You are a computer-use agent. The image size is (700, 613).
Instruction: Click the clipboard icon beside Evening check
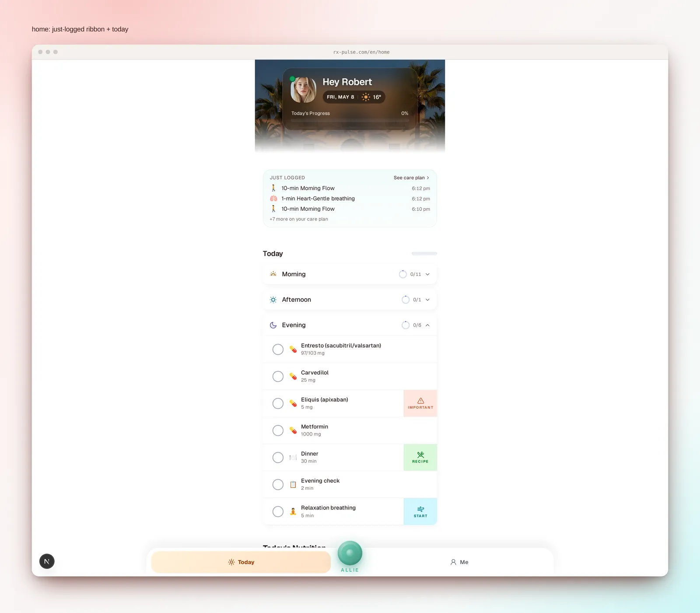[x=293, y=484]
